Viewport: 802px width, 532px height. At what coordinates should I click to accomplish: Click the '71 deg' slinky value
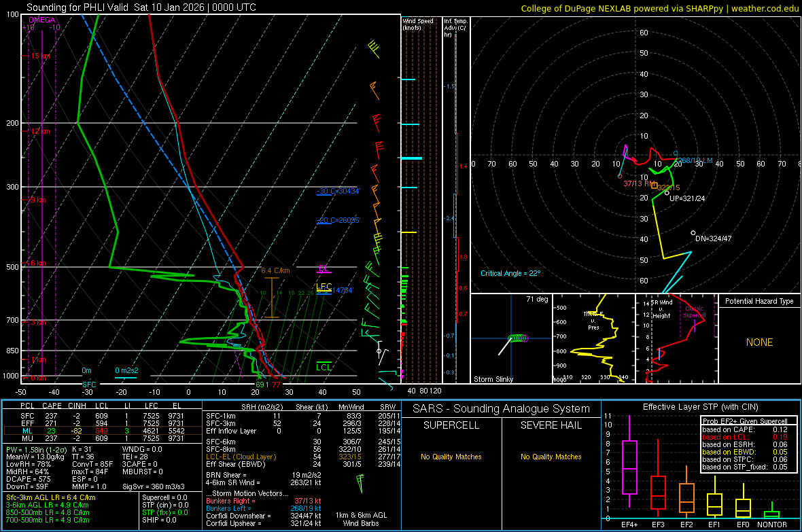pyautogui.click(x=537, y=299)
